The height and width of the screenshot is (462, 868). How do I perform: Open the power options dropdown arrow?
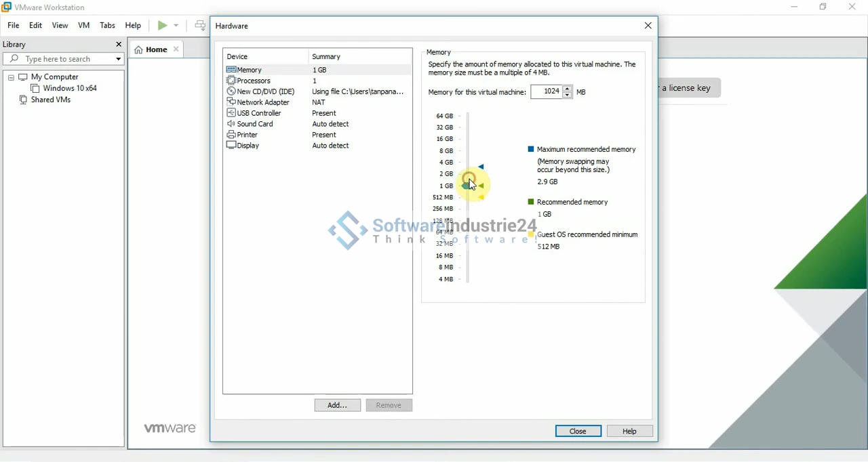(176, 26)
